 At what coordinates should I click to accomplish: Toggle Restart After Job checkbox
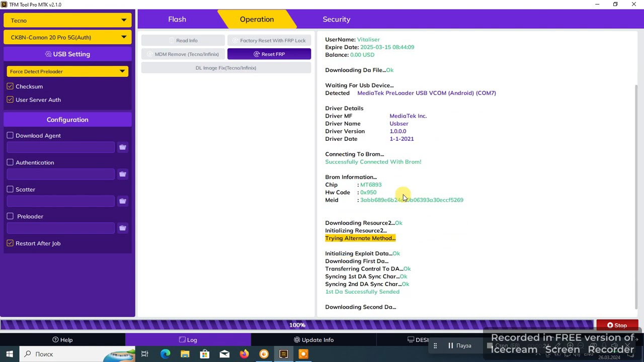[10, 243]
